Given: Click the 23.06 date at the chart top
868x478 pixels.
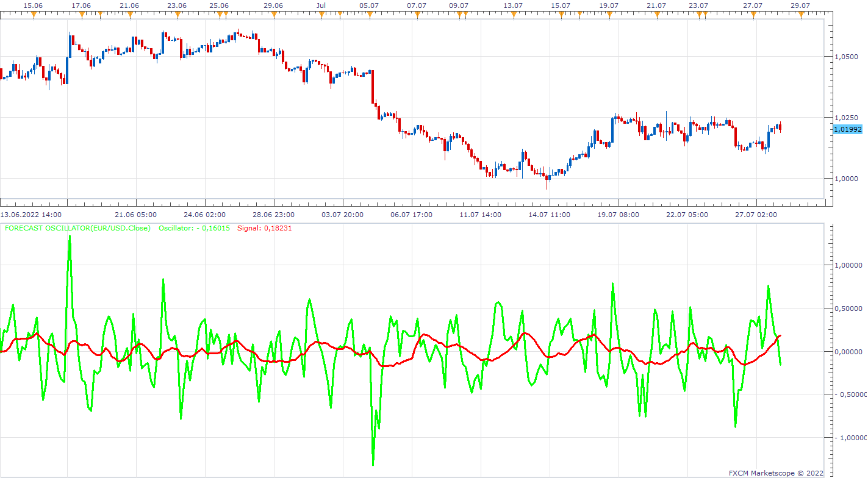Looking at the screenshot, I should coord(177,5).
